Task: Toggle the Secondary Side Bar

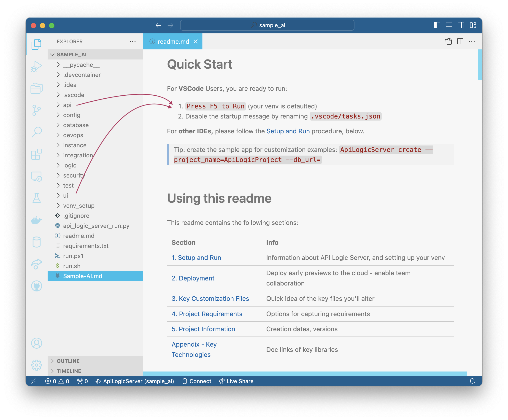Action: pos(461,25)
